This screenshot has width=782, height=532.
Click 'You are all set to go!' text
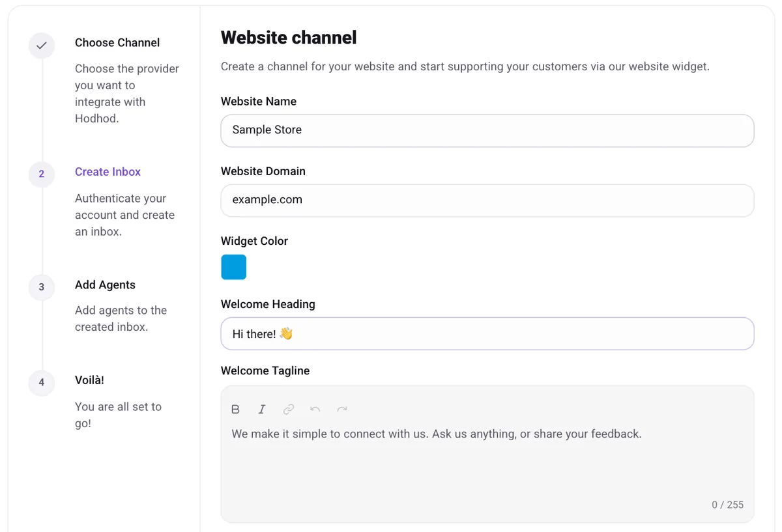pyautogui.click(x=118, y=415)
